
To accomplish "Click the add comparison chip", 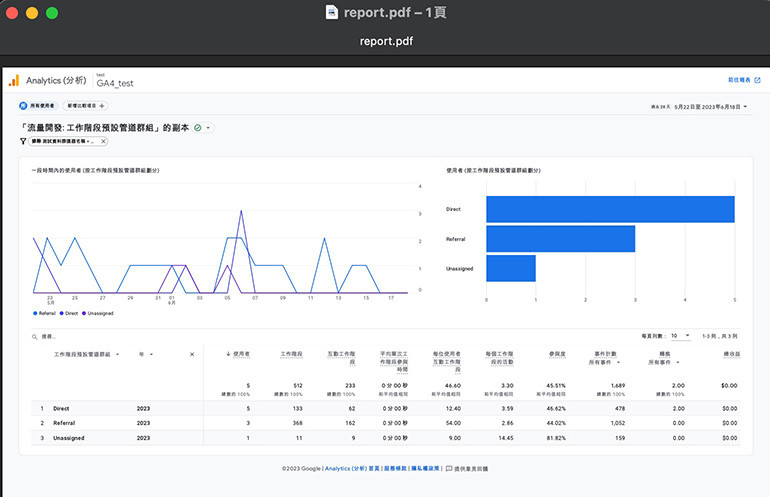I will tap(85, 106).
